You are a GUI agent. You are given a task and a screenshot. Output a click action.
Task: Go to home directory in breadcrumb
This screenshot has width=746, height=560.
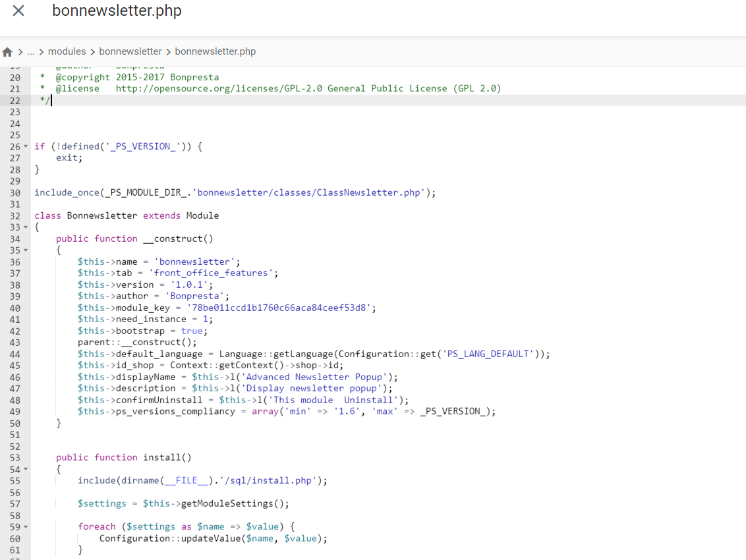7,52
